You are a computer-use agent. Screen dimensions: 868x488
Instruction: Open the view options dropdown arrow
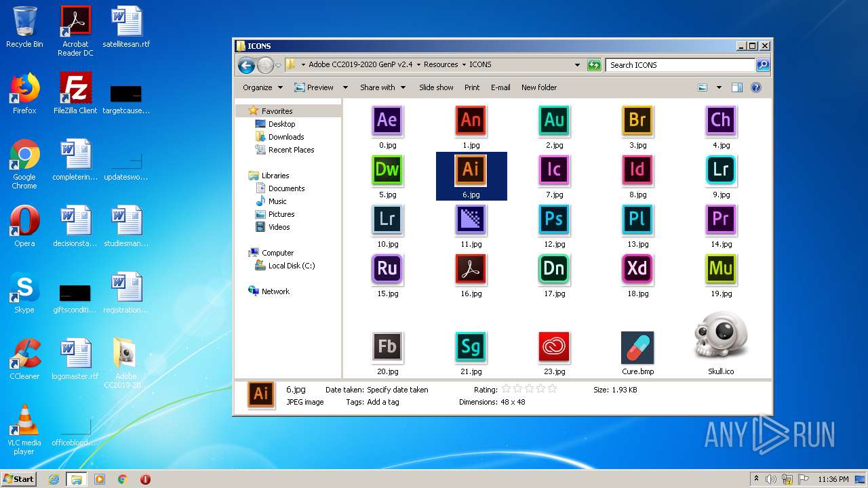click(x=719, y=87)
